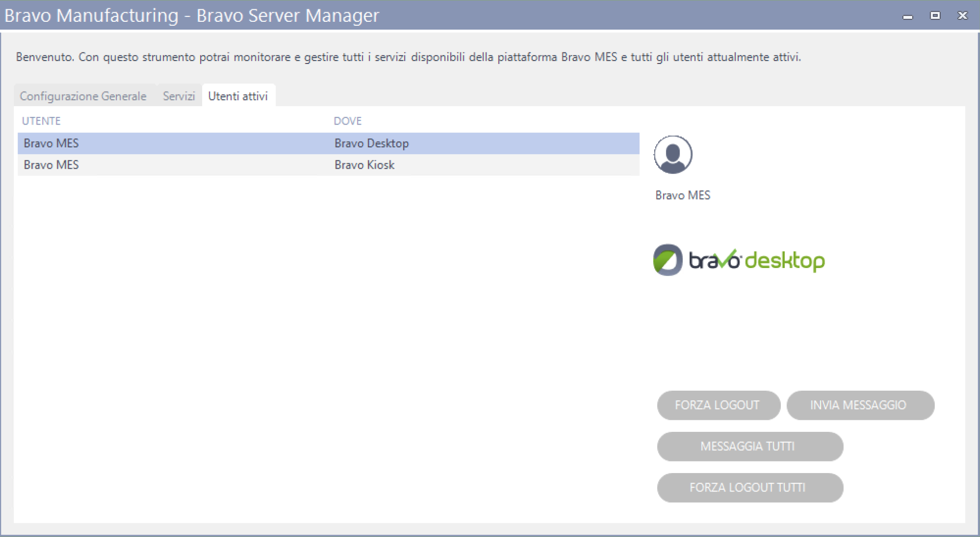Click the user avatar icon

673,155
